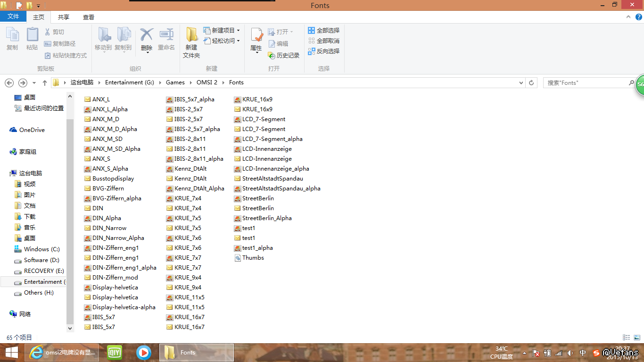Select Software (D:) in the navigation tree
Viewport: 644px width, 362px height.
click(37, 260)
